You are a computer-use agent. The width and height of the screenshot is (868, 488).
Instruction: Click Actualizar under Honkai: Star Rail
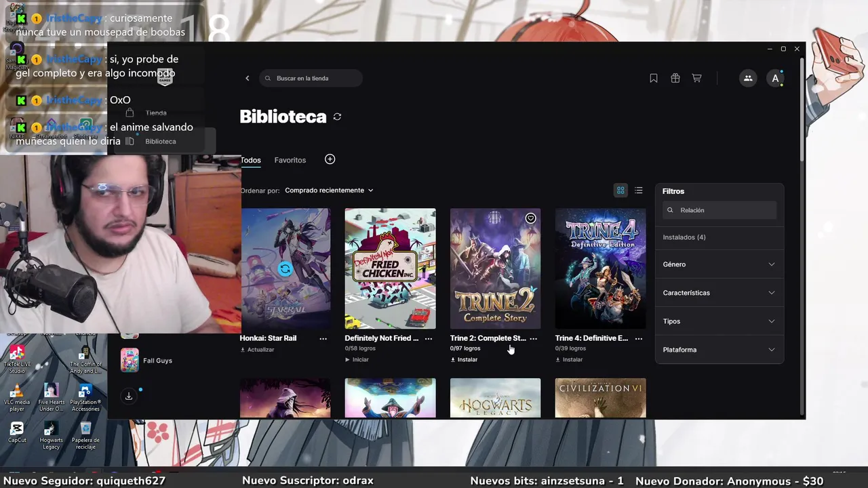[x=257, y=350]
